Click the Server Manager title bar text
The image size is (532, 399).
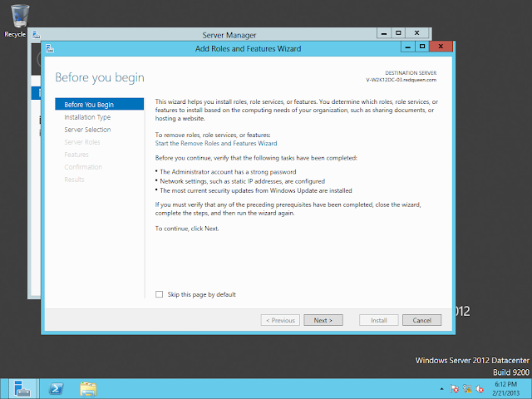pyautogui.click(x=229, y=35)
